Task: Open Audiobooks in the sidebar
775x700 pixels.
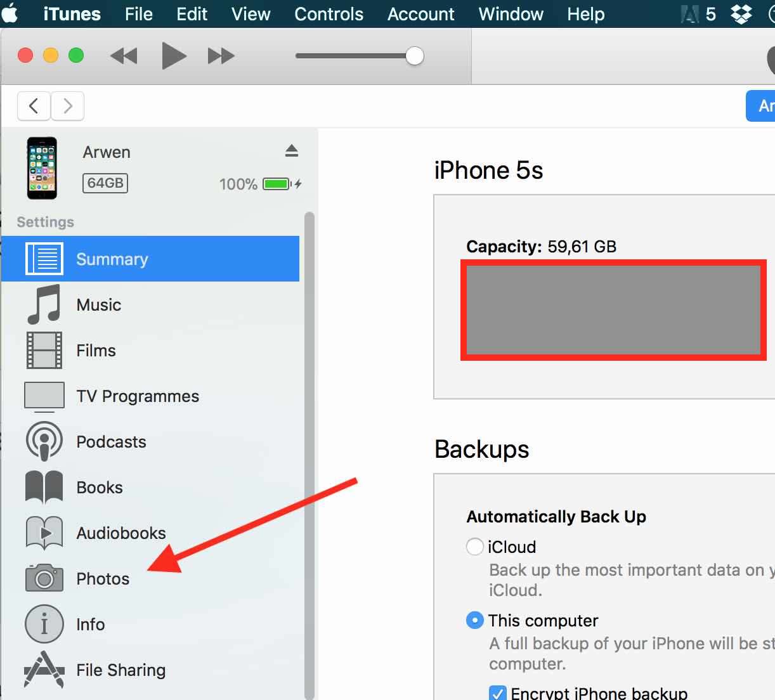Action: pos(150,533)
